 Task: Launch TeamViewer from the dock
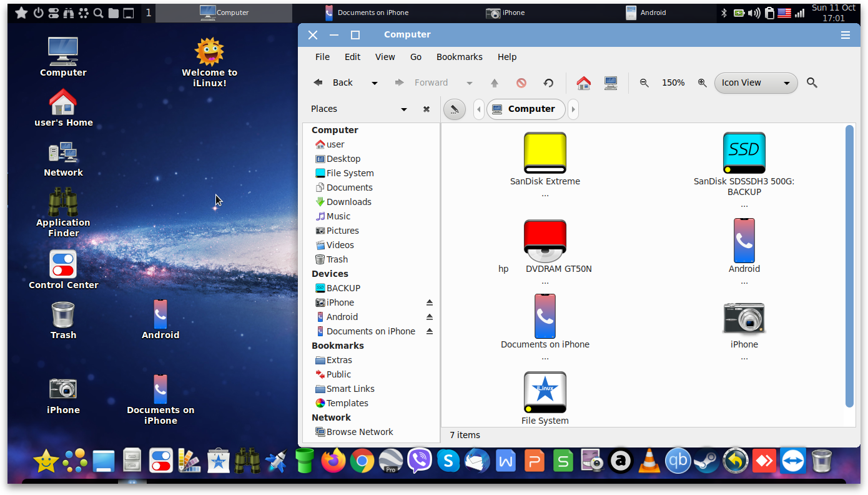click(793, 461)
